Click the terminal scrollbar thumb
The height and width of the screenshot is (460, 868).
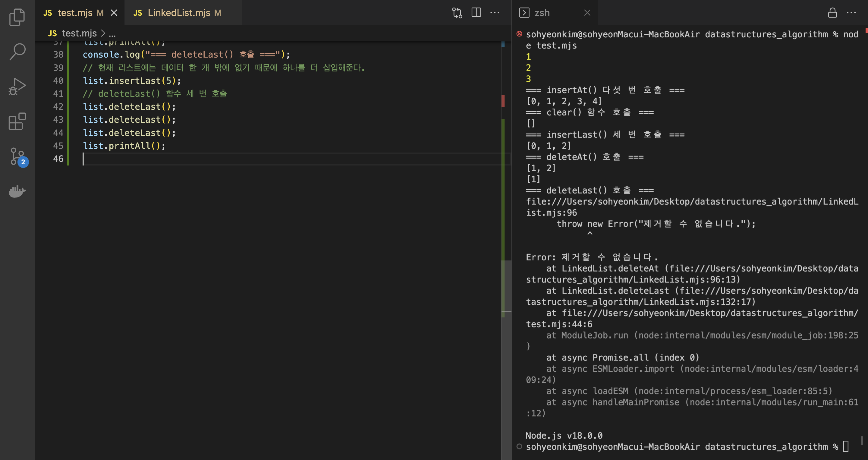tap(862, 440)
